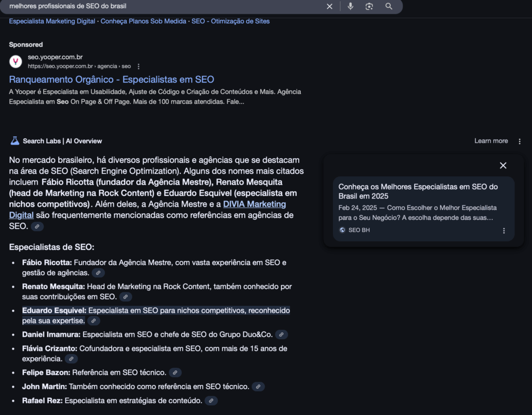Open source link for Rafael Rez bullet
The width and height of the screenshot is (532, 415).
(211, 401)
